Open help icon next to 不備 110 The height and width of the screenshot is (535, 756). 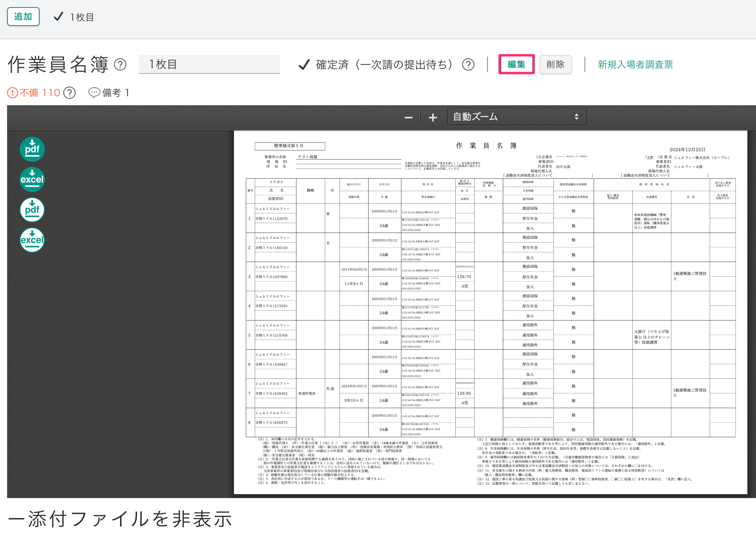point(69,93)
